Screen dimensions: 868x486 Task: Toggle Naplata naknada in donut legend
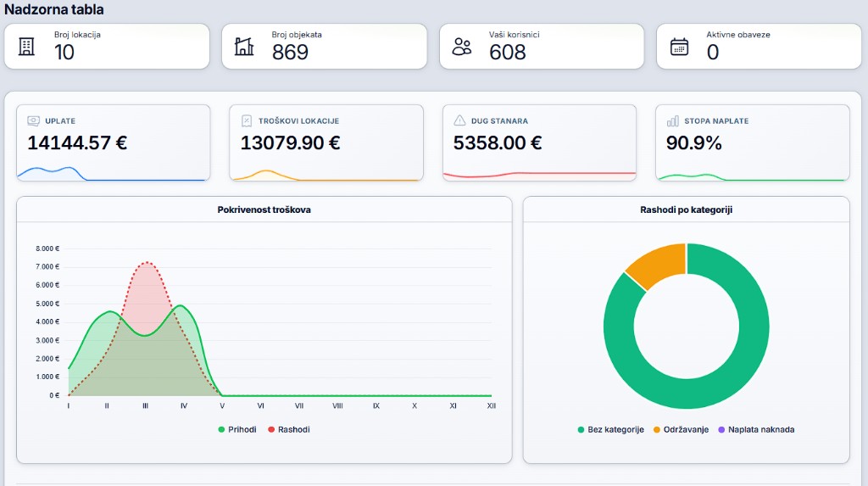pyautogui.click(x=756, y=429)
